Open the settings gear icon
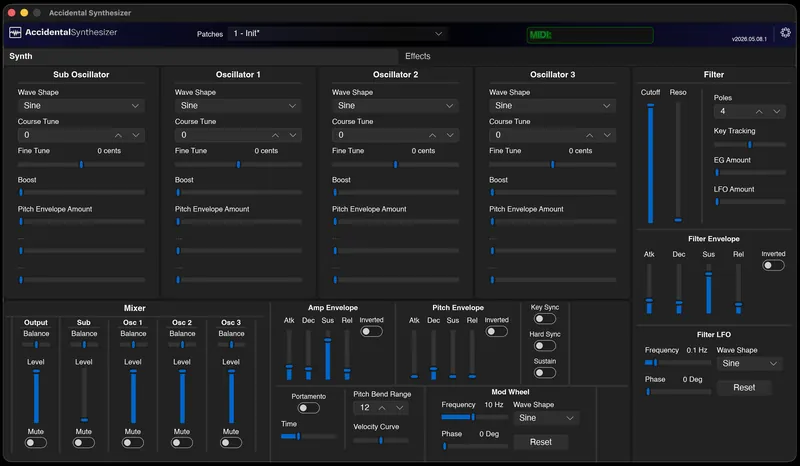The width and height of the screenshot is (800, 466). [785, 33]
